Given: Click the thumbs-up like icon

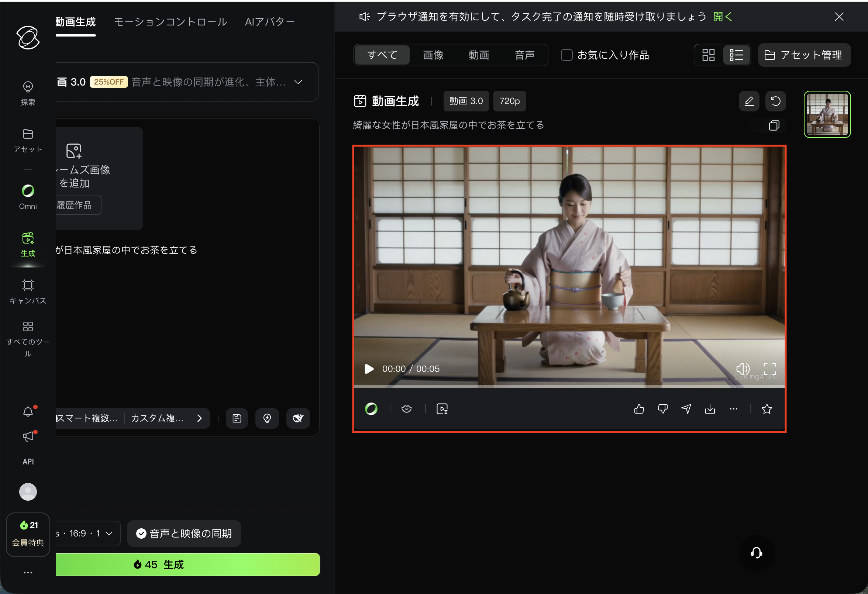Looking at the screenshot, I should [639, 409].
